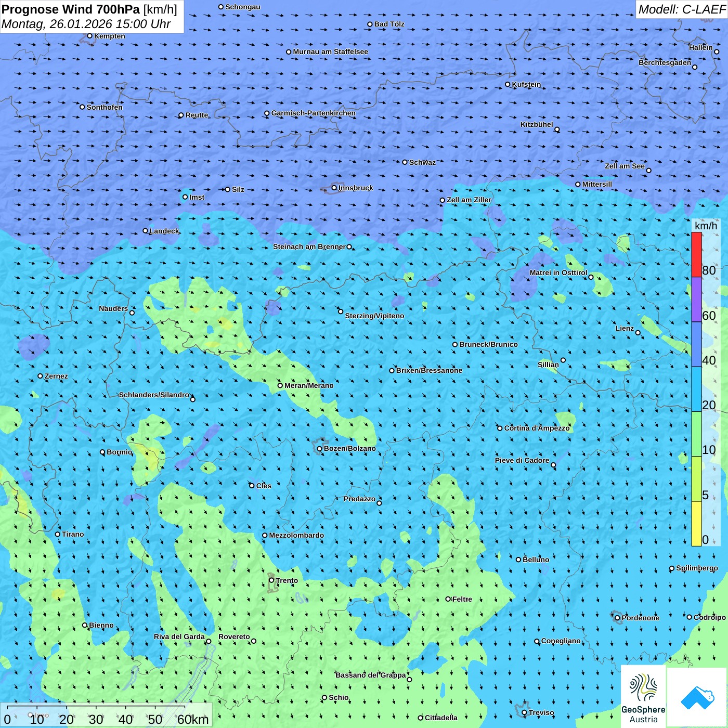Image resolution: width=728 pixels, height=728 pixels.
Task: Click the "Reutte" city label
Action: click(197, 115)
